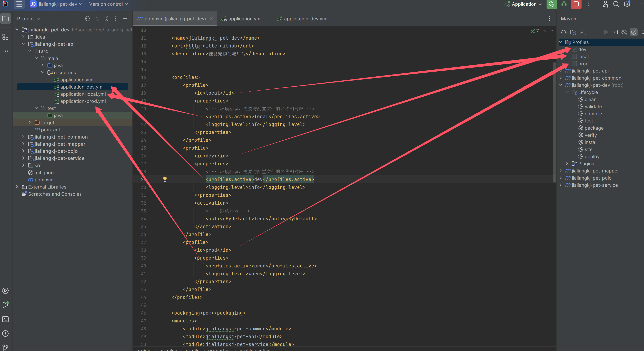The width and height of the screenshot is (644, 351).
Task: Expand all in Project panel
Action: click(97, 19)
